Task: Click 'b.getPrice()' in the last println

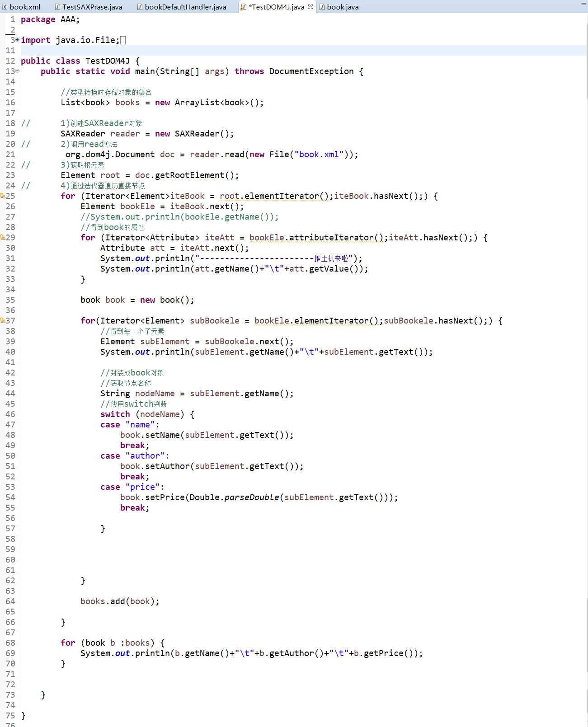Action: click(x=383, y=653)
